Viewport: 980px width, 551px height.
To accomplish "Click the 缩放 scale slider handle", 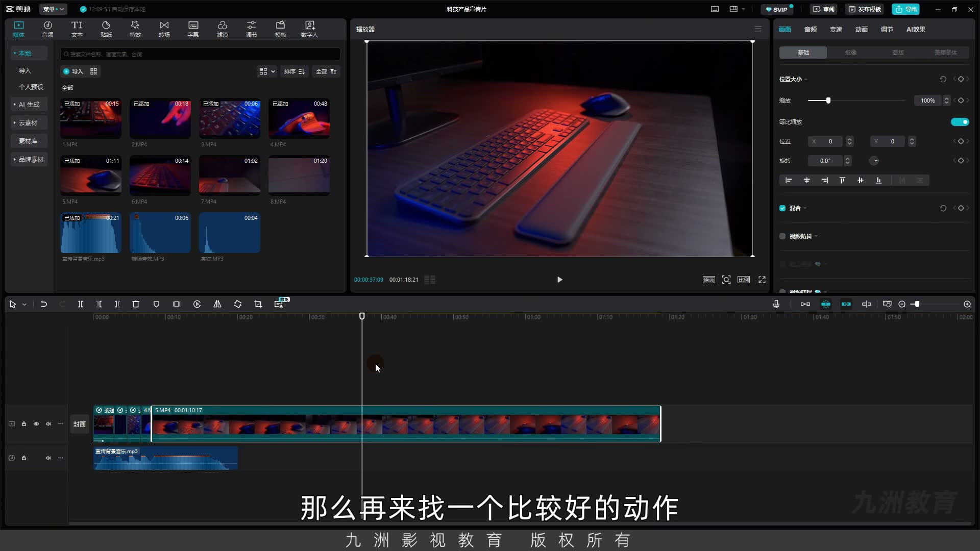I will [x=828, y=101].
